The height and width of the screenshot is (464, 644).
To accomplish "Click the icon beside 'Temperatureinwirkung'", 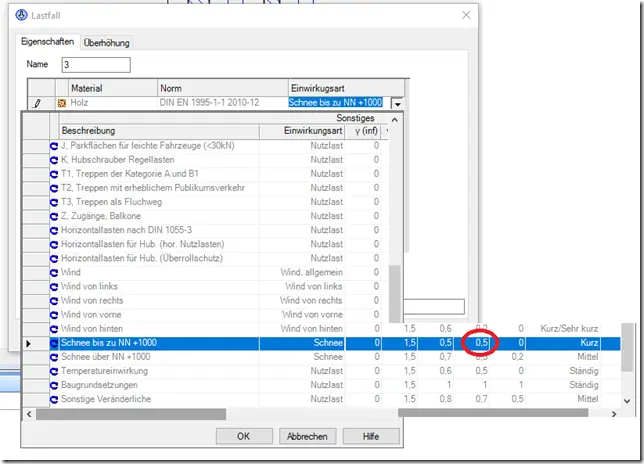I will pyautogui.click(x=54, y=371).
